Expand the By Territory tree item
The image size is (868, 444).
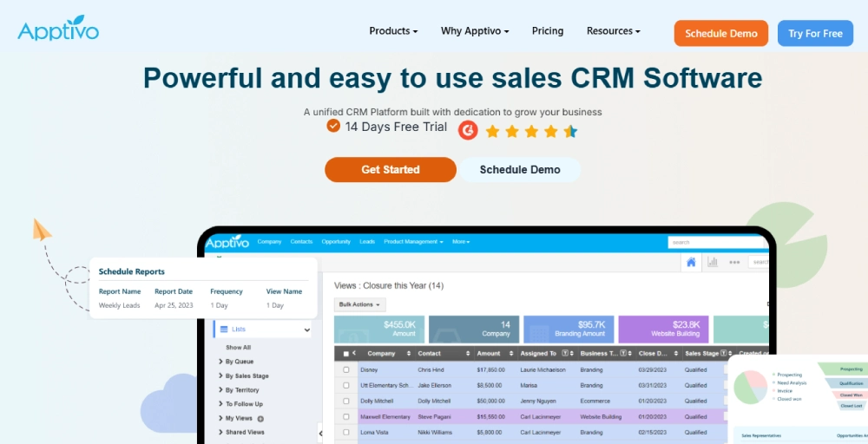point(220,390)
